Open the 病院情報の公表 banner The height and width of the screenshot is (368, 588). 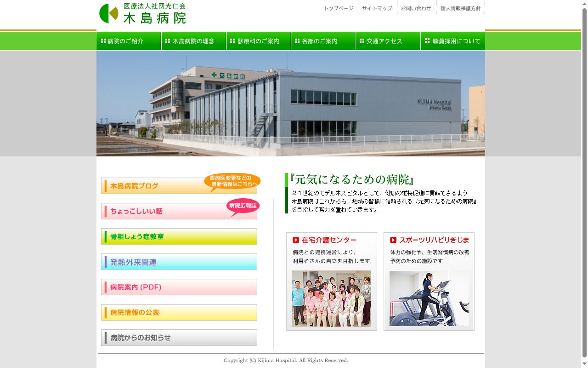[179, 312]
